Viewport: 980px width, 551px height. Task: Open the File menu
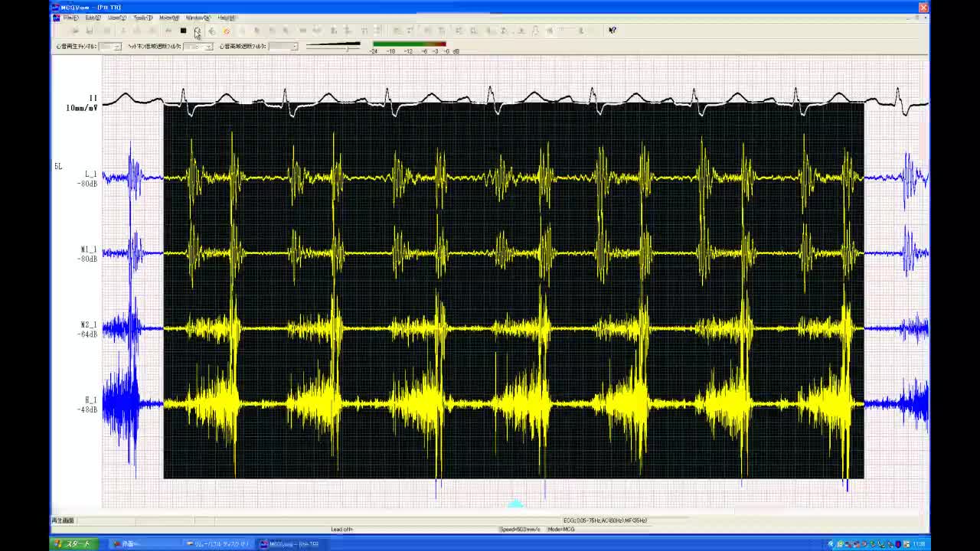tap(70, 18)
